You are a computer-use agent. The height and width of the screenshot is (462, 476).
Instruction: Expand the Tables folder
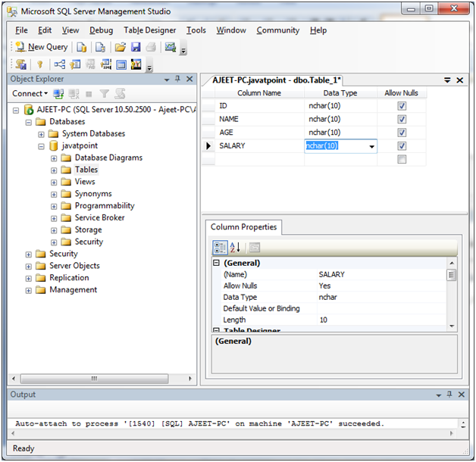54,170
